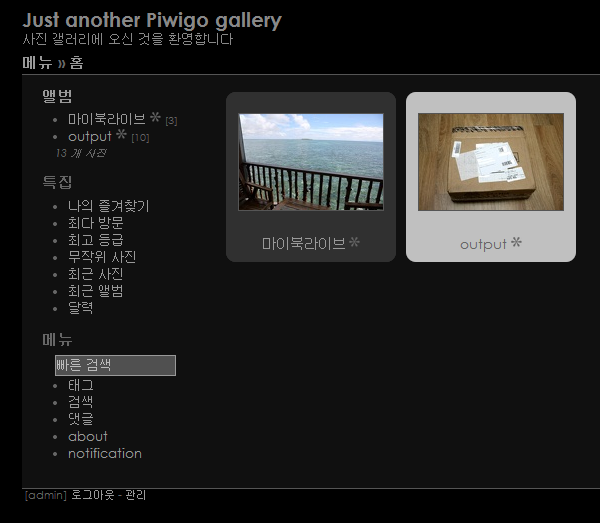The height and width of the screenshot is (523, 600).
Task: Open the 태그 tags page
Action: (80, 385)
